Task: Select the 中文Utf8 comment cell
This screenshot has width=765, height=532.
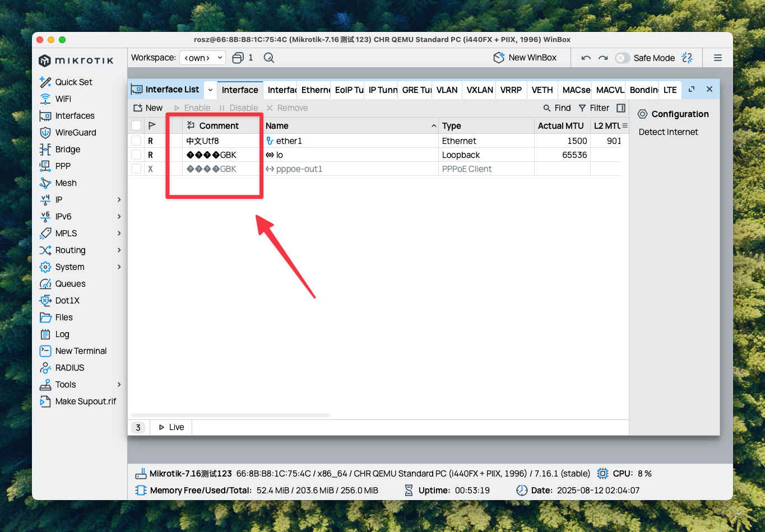Action: coord(222,141)
